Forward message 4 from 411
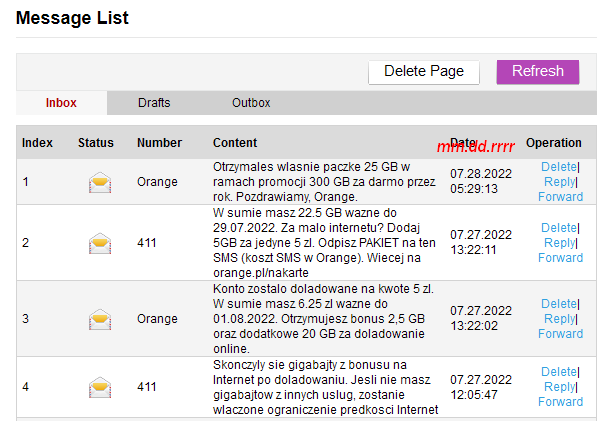The image size is (607, 421). point(560,402)
